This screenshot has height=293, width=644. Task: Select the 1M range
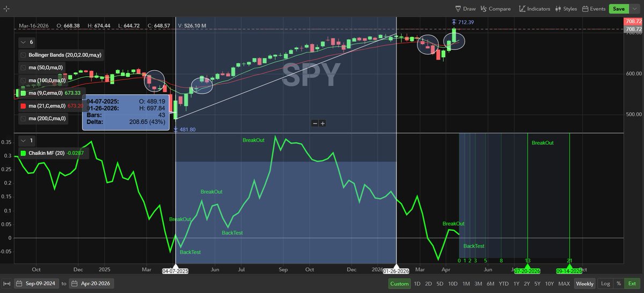466,284
